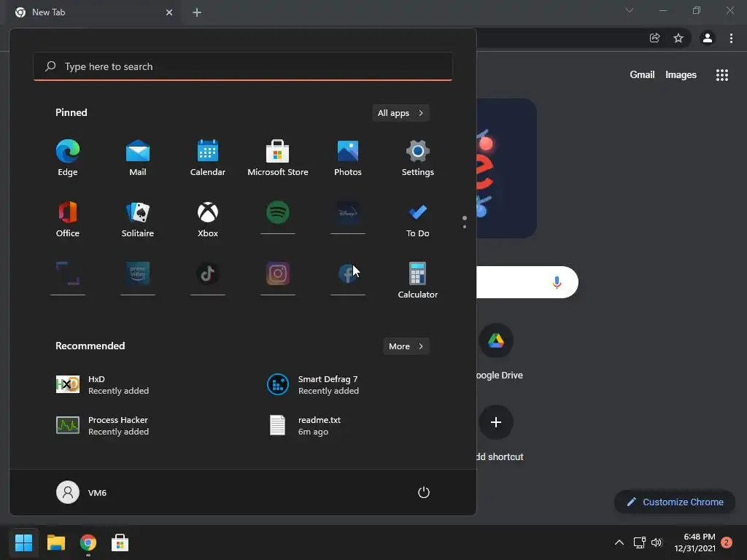747x560 pixels.
Task: Open the Images link
Action: pos(681,75)
